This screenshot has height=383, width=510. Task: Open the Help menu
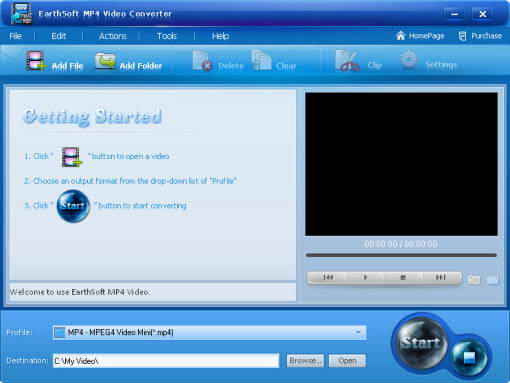pos(220,36)
